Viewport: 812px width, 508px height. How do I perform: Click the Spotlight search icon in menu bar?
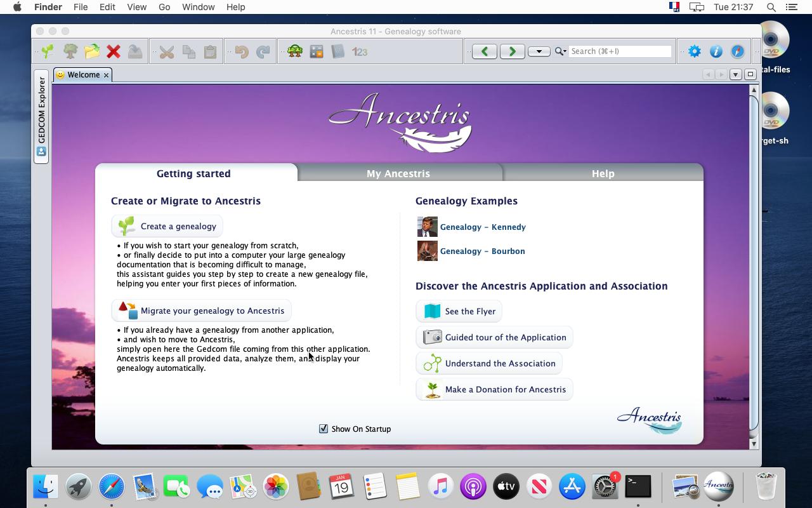[771, 7]
